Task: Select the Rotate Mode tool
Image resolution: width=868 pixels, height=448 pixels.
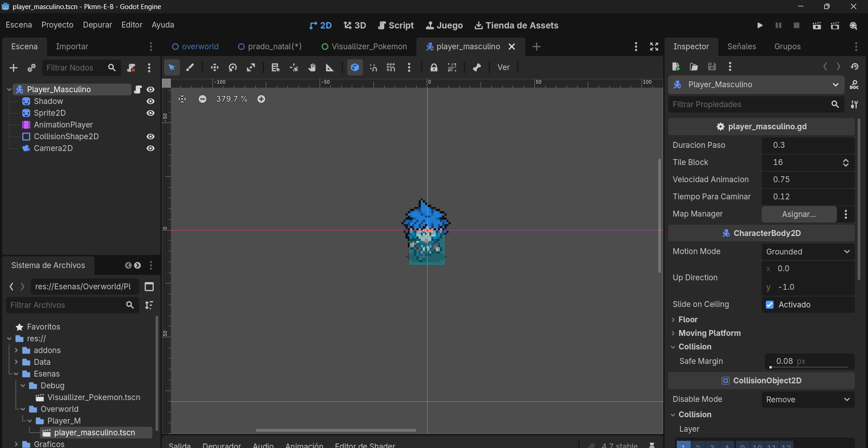Action: (233, 68)
